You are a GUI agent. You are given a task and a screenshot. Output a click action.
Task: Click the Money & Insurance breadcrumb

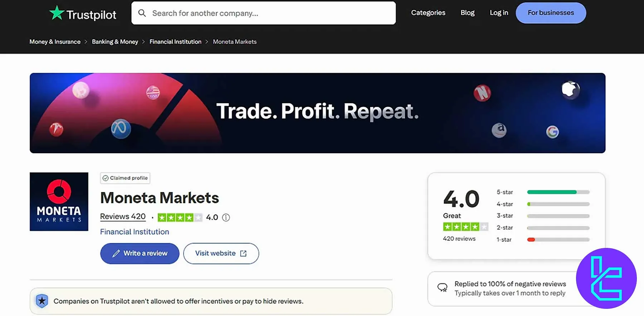(x=55, y=42)
